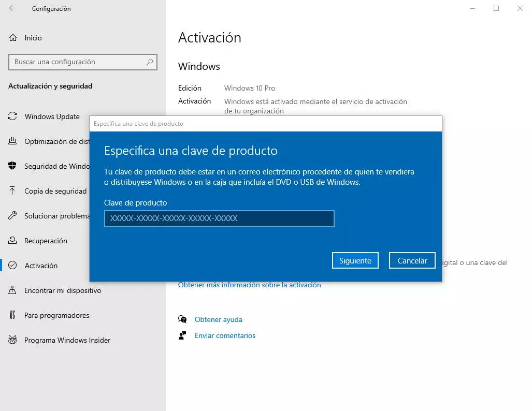Click the Optimización de distribución icon
Image resolution: width=532 pixels, height=411 pixels.
click(12, 141)
